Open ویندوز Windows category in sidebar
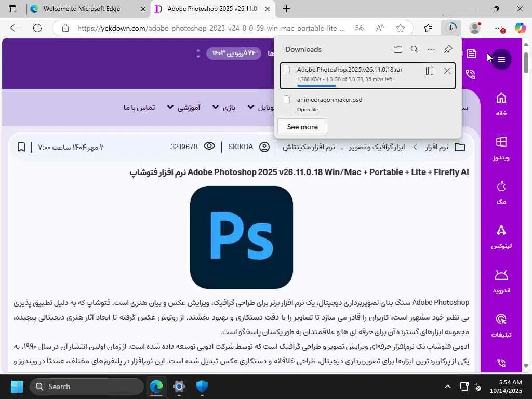532x399 pixels. click(x=501, y=148)
